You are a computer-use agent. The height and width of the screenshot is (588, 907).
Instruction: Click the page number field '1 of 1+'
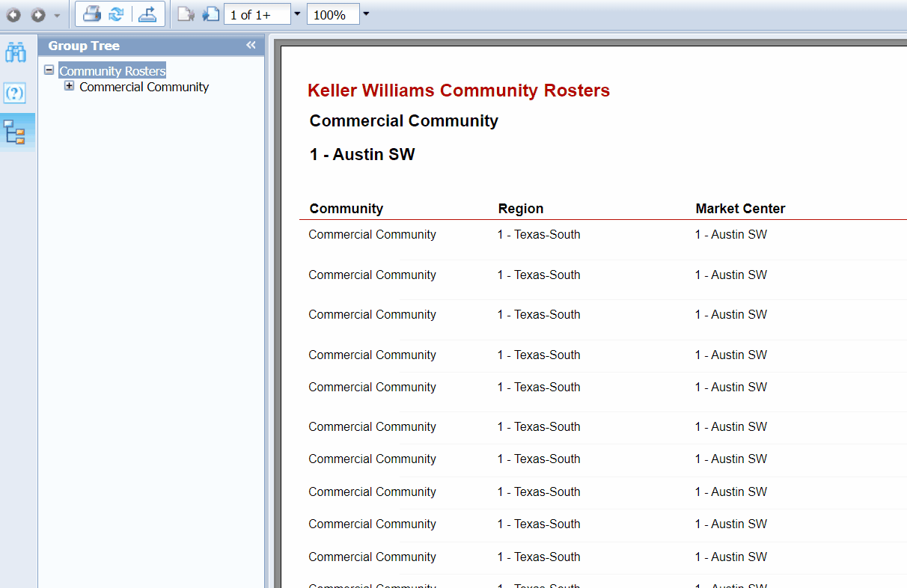(x=257, y=14)
